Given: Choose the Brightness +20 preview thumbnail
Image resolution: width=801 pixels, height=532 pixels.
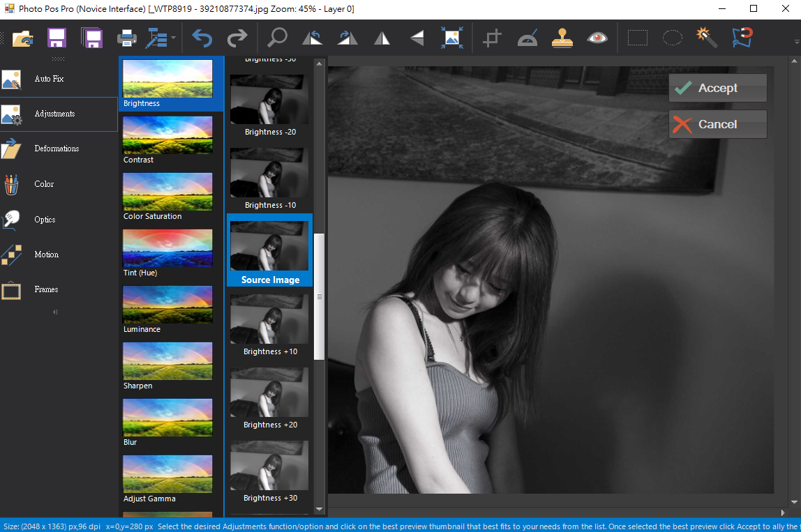Looking at the screenshot, I should pos(269,393).
